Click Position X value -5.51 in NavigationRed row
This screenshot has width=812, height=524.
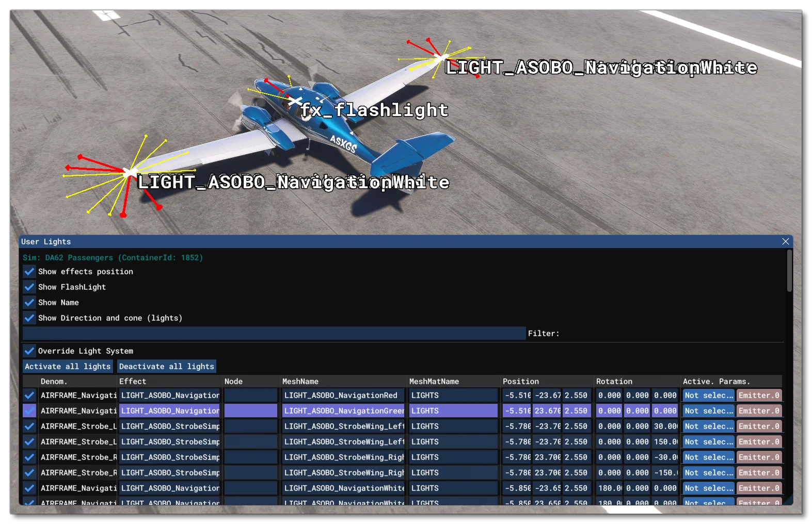pyautogui.click(x=517, y=395)
